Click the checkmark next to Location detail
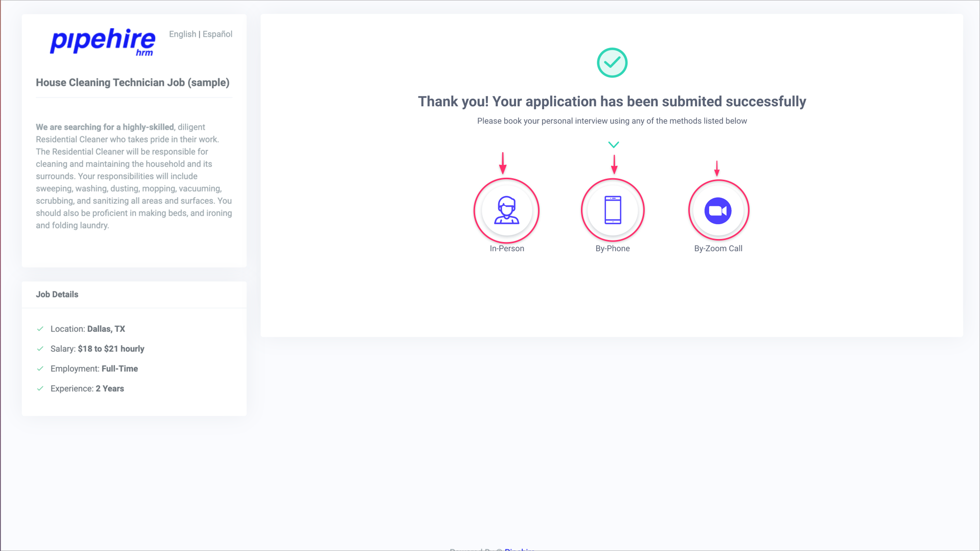The width and height of the screenshot is (980, 551). coord(40,329)
